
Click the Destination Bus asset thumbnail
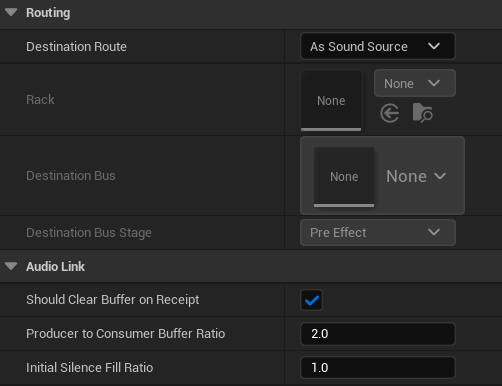coord(344,177)
